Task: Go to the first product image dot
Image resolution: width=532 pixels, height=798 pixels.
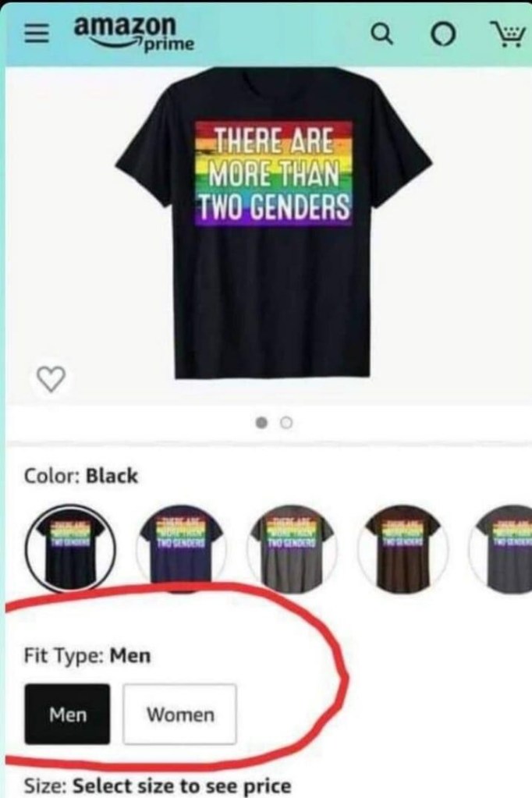Action: coord(261,423)
